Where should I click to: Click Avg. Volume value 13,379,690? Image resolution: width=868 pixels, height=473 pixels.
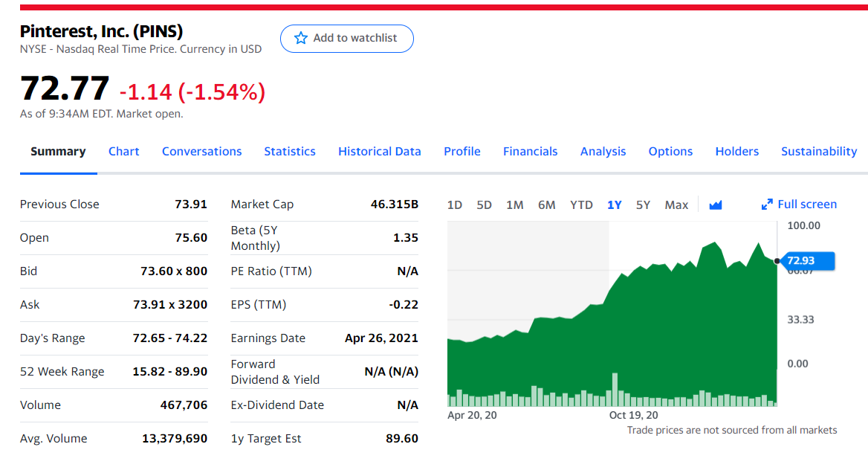pos(175,438)
